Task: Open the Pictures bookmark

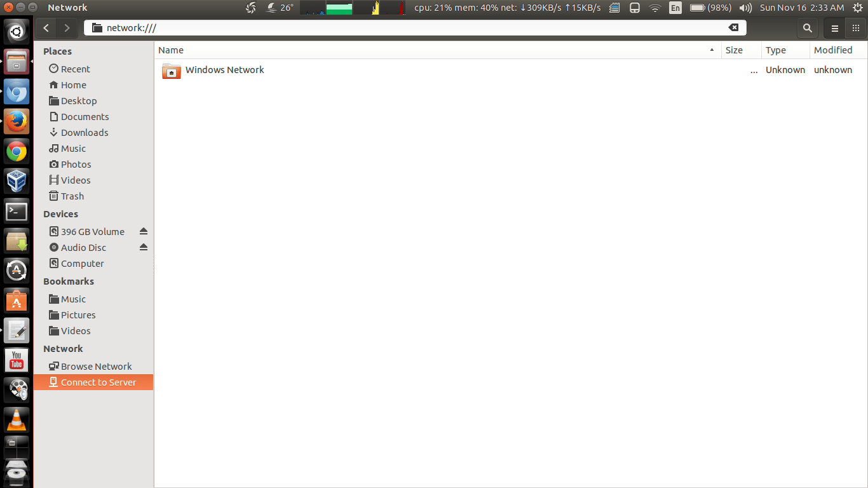Action: tap(93, 315)
